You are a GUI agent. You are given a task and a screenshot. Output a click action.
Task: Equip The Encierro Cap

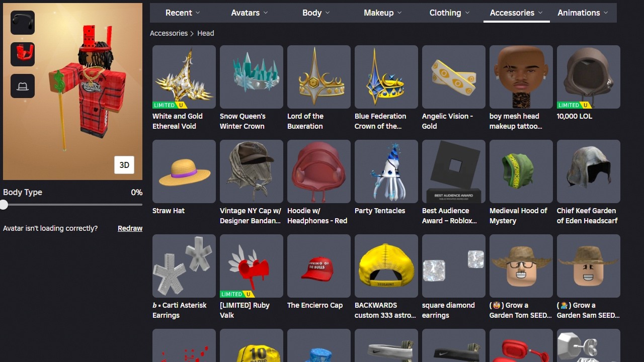(319, 266)
